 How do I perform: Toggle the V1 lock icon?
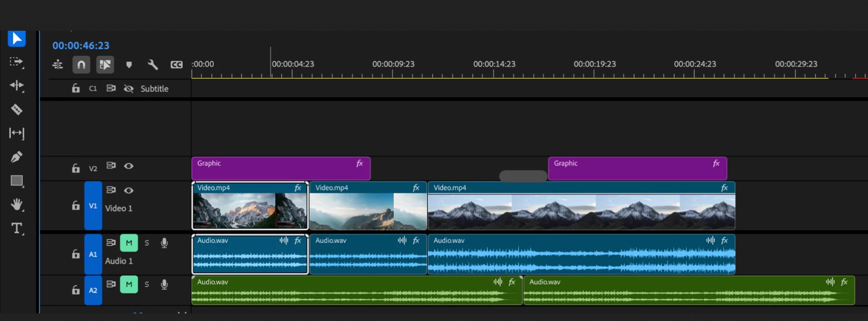coord(76,205)
